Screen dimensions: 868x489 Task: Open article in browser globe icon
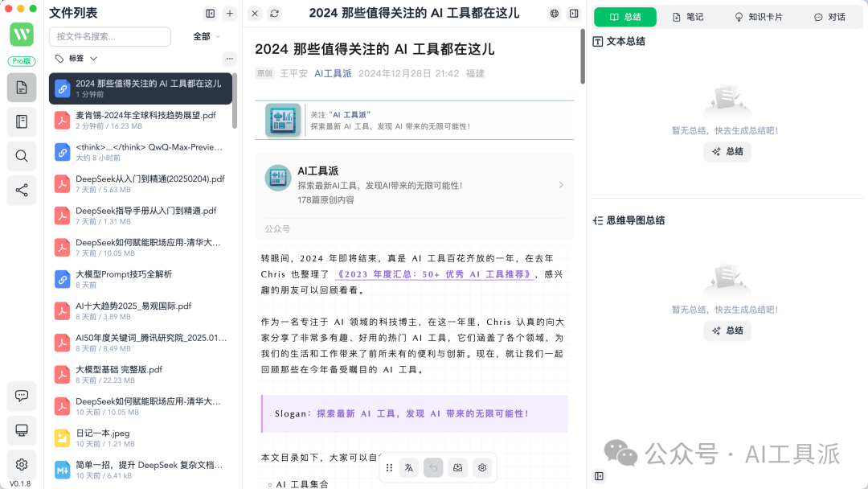[x=554, y=14]
